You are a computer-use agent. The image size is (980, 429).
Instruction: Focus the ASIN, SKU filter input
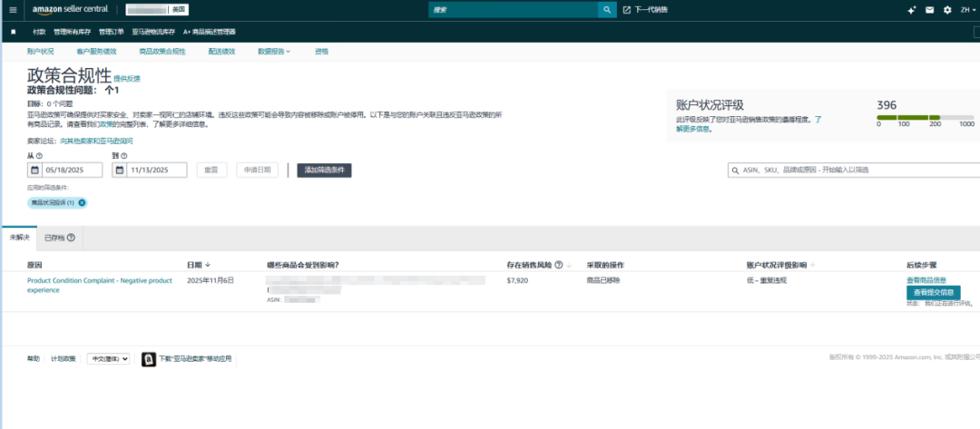coord(857,170)
